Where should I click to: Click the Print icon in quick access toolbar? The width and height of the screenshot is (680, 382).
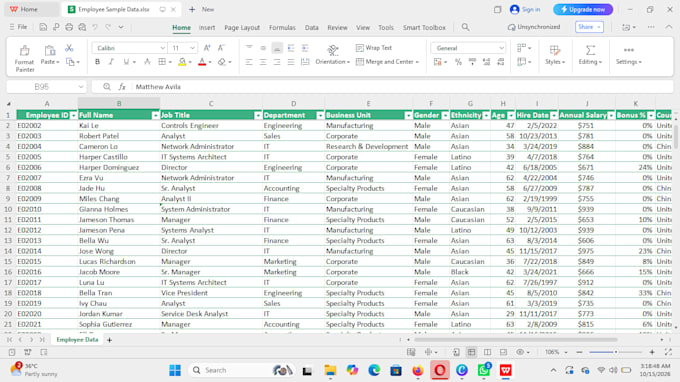point(69,27)
